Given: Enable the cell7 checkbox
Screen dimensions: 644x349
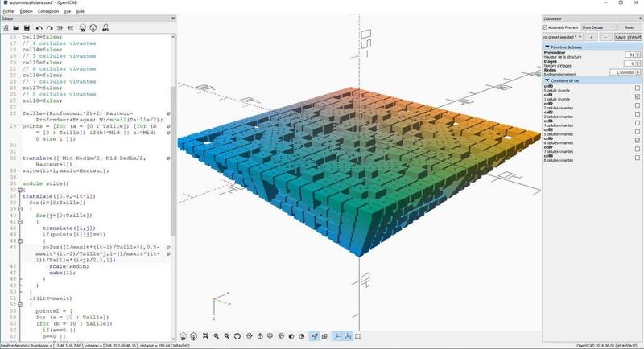Looking at the screenshot, I should (638, 149).
